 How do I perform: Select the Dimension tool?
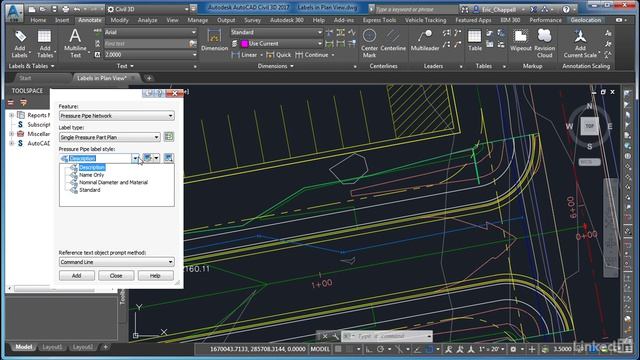click(214, 40)
